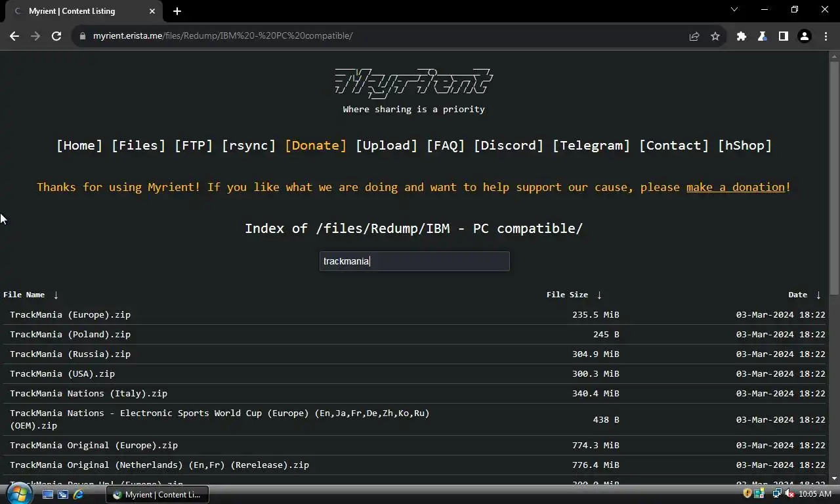Click the 245 B file size
This screenshot has width=840, height=504.
[x=606, y=335]
